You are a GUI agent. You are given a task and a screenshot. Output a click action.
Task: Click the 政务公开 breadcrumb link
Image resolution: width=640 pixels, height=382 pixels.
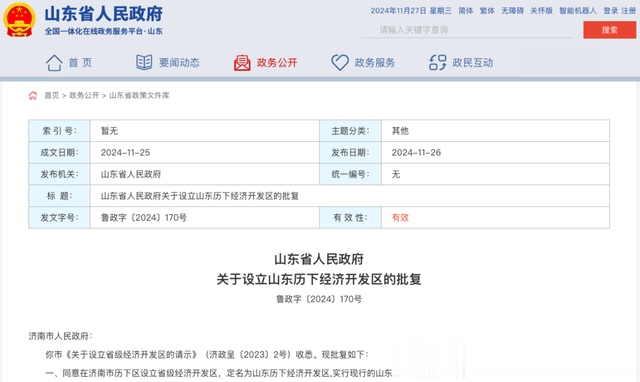pyautogui.click(x=84, y=96)
